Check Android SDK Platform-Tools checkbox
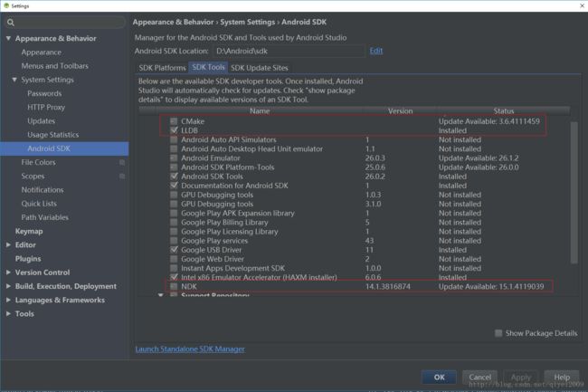The width and height of the screenshot is (588, 392). [174, 167]
